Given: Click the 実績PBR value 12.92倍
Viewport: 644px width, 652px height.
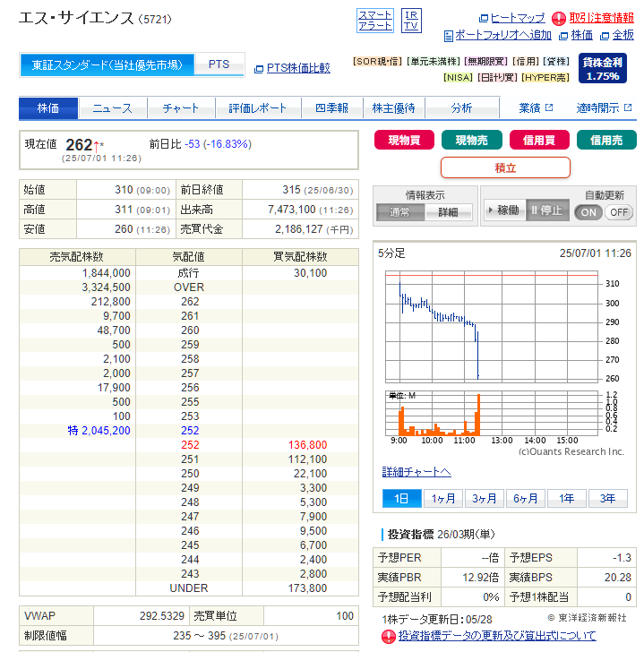Looking at the screenshot, I should pyautogui.click(x=481, y=578).
